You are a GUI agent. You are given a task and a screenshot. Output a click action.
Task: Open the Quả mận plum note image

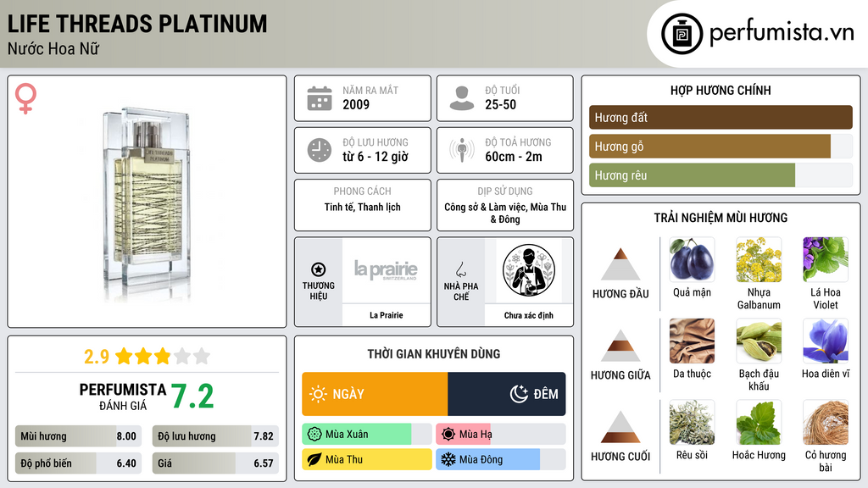692,259
